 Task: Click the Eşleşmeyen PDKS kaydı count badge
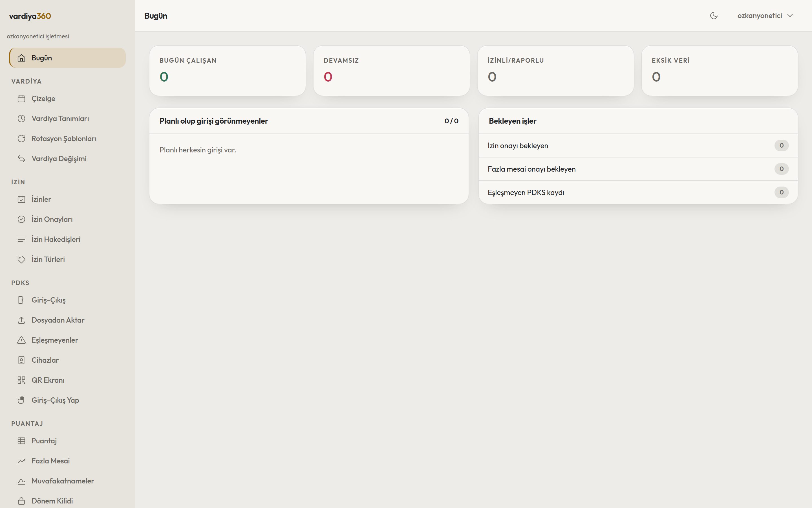point(782,192)
